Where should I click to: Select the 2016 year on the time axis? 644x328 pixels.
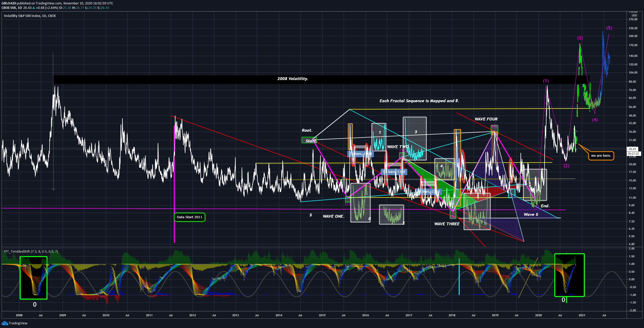(x=365, y=315)
